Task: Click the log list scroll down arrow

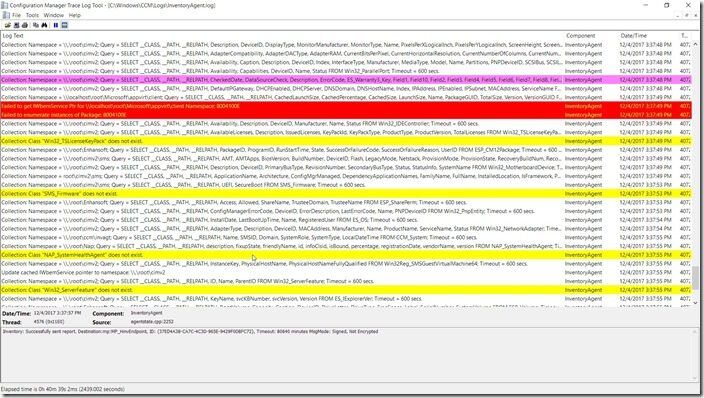Action: coord(695,303)
